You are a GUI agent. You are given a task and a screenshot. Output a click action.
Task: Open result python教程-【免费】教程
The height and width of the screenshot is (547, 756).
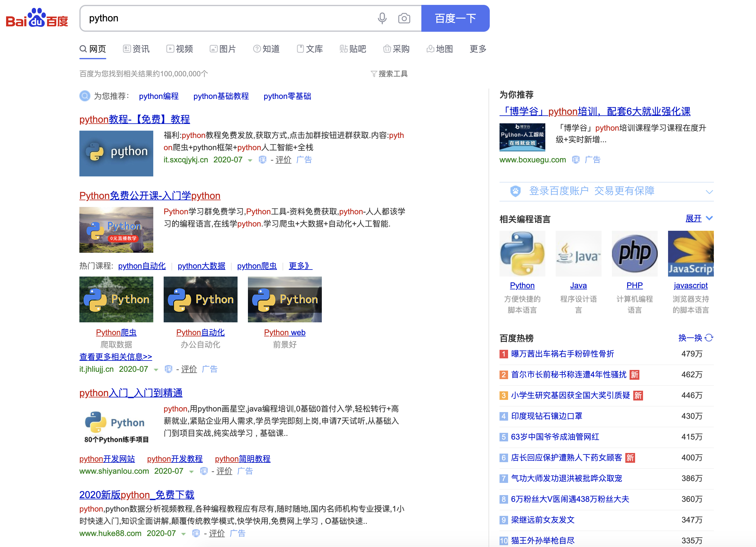pos(135,119)
